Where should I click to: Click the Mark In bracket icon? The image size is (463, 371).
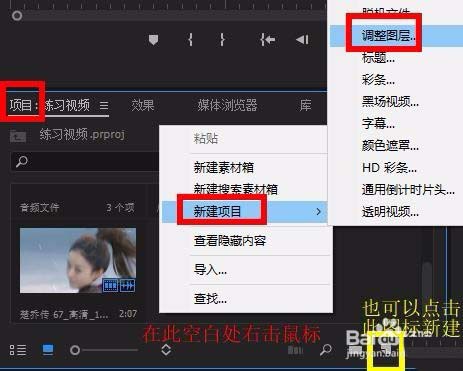click(190, 40)
